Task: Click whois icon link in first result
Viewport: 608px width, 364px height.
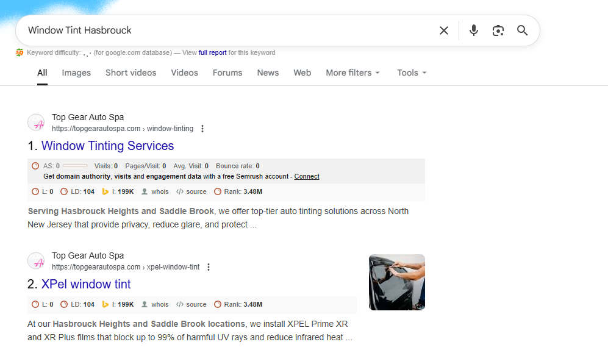Action: (156, 191)
